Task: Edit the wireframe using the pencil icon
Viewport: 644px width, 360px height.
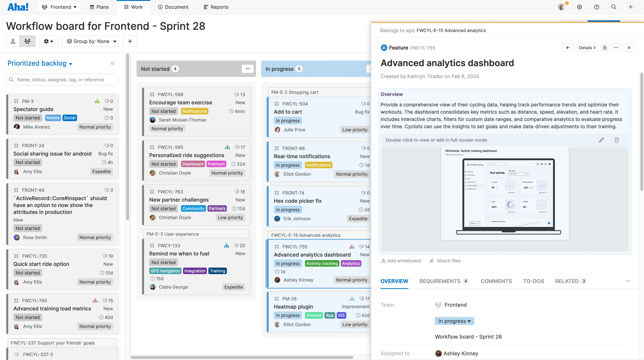Action: [601, 140]
